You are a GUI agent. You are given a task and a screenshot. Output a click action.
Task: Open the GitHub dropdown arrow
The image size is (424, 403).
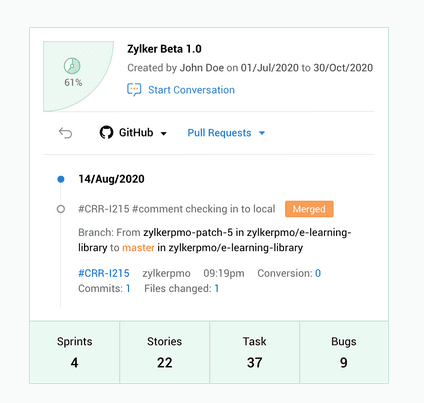(x=163, y=134)
